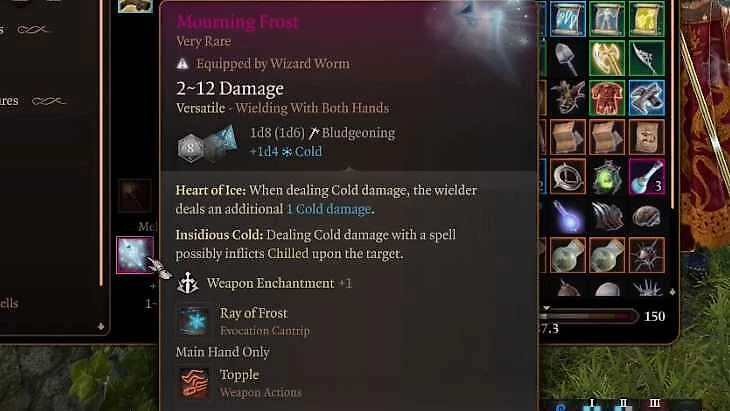Select the yellow scroll in inventory
Screen dimensions: 730x411
[647, 19]
